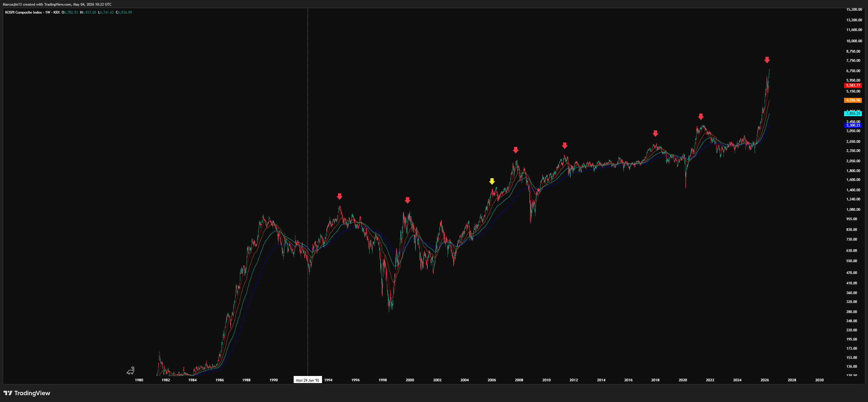The image size is (868, 402).
Task: Click the KOSPI Composite Index symbol title
Action: [24, 12]
